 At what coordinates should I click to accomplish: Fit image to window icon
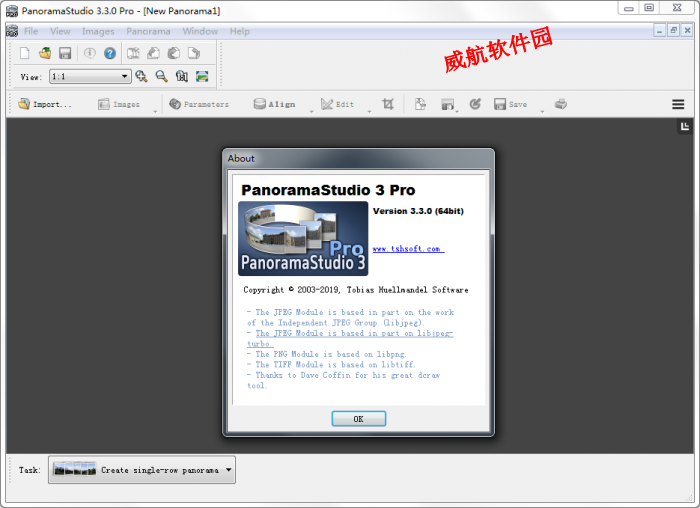pos(202,76)
